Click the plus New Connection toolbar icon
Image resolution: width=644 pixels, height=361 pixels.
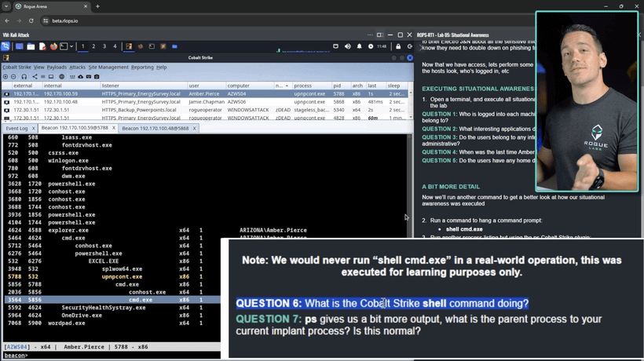(5, 77)
